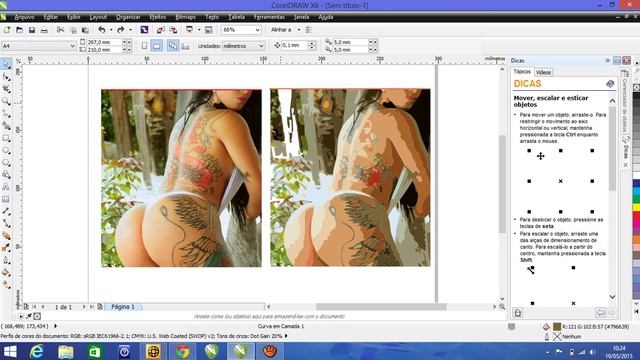Select the Rectangle tool
640x360 pixels.
click(6, 138)
